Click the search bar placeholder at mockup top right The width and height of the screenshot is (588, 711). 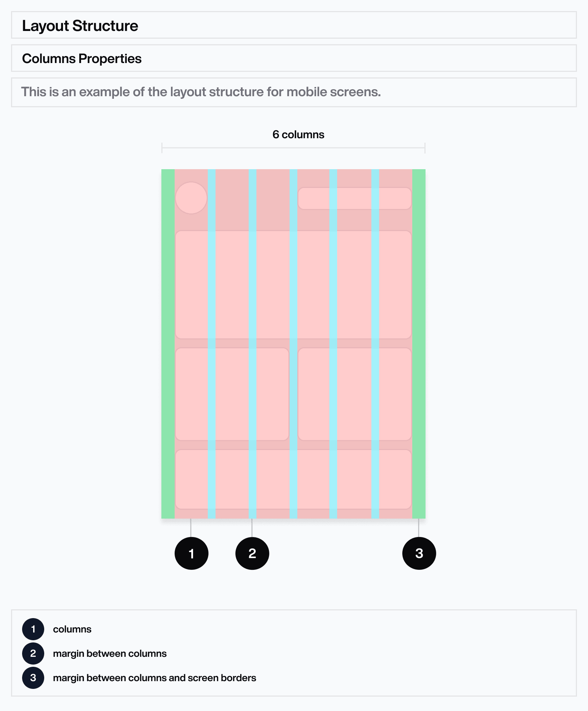(354, 198)
